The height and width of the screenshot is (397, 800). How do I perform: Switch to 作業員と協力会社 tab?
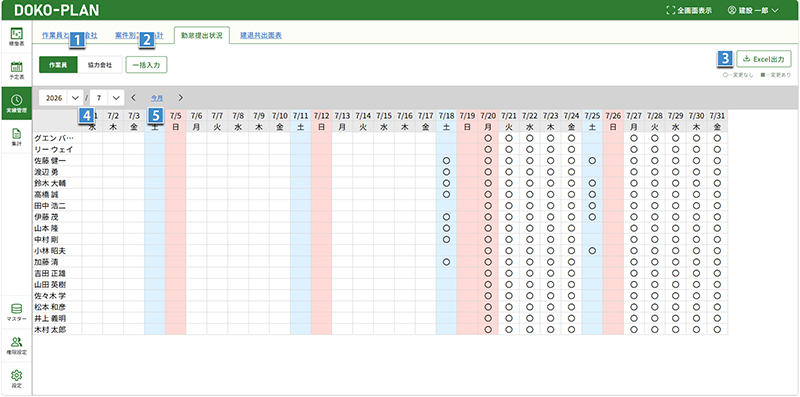(69, 36)
